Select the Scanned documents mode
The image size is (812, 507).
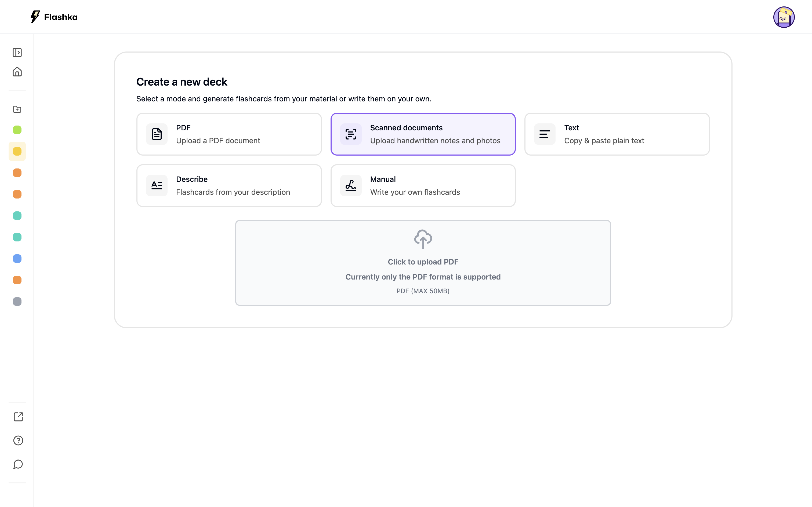click(423, 134)
